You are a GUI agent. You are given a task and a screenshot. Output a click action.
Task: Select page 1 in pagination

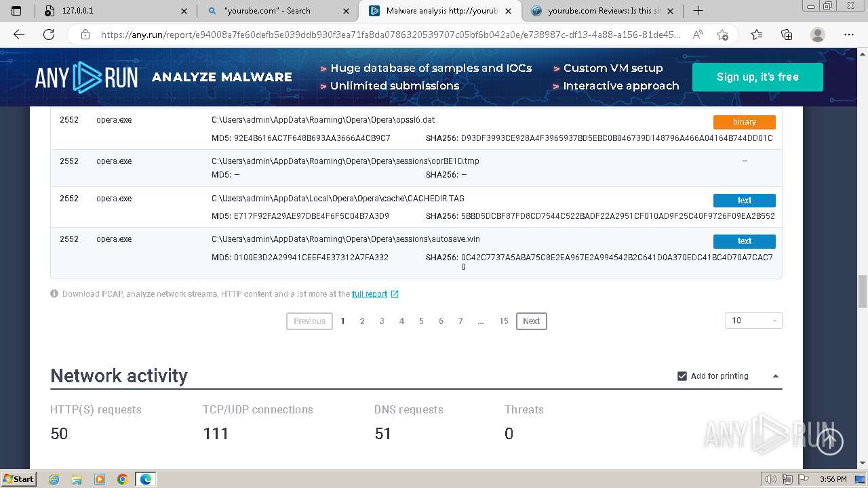[342, 321]
